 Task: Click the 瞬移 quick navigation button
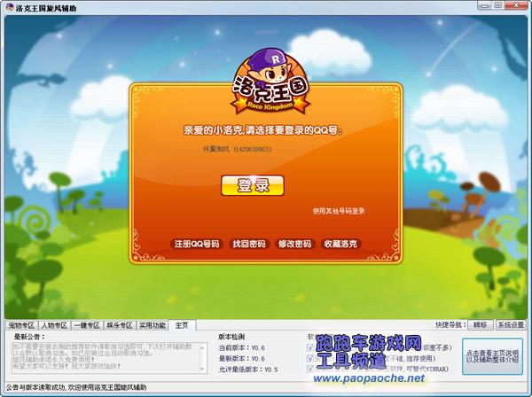coord(480,325)
